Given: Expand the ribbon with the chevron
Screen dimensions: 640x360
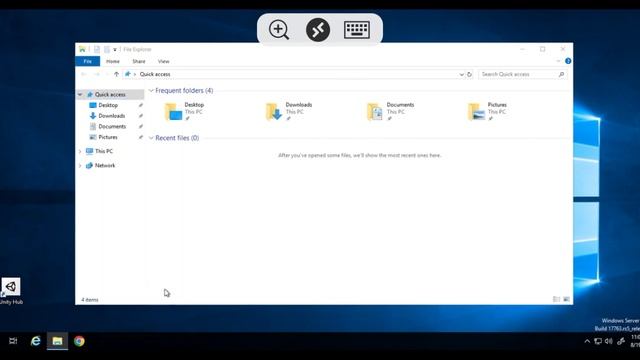Looking at the screenshot, I should pos(558,61).
